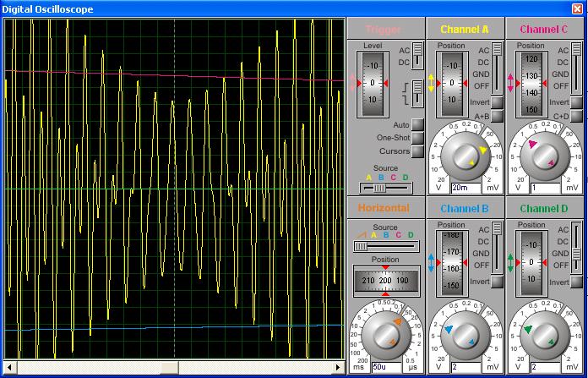The image size is (588, 378).
Task: Toggle Channel C C+D summing button
Action: (x=576, y=116)
